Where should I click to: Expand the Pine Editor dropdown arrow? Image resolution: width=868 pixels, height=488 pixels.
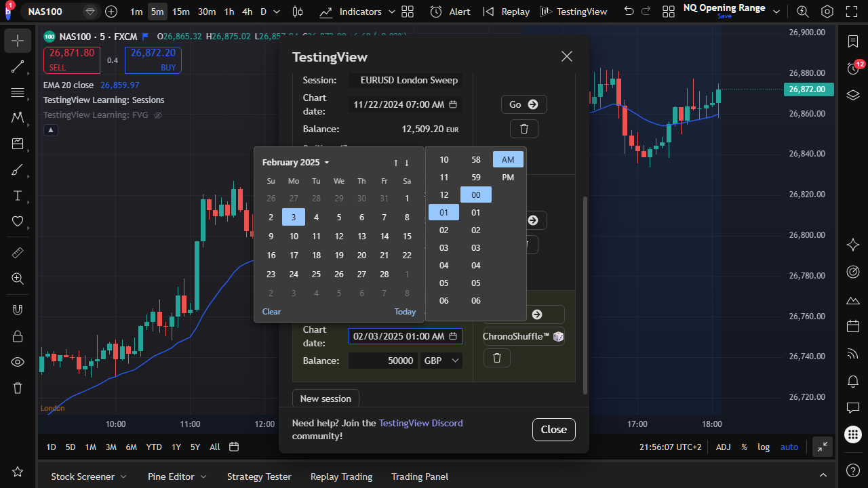pos(203,476)
